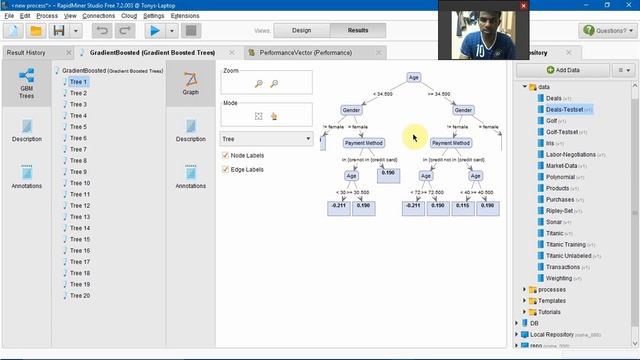The height and width of the screenshot is (360, 640).
Task: Activate the selection mode icon
Action: (259, 116)
